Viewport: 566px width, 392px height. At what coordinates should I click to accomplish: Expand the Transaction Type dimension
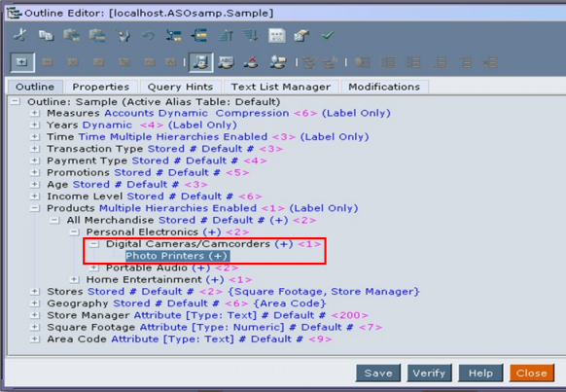tap(35, 149)
